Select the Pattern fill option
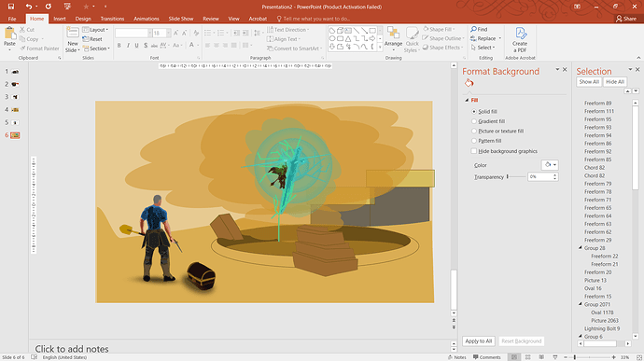Screen dimensions: 644x361 tap(474, 141)
